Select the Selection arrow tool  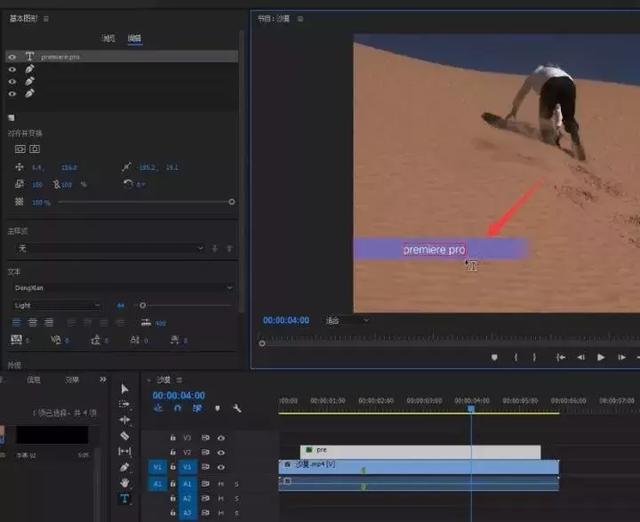pos(124,388)
